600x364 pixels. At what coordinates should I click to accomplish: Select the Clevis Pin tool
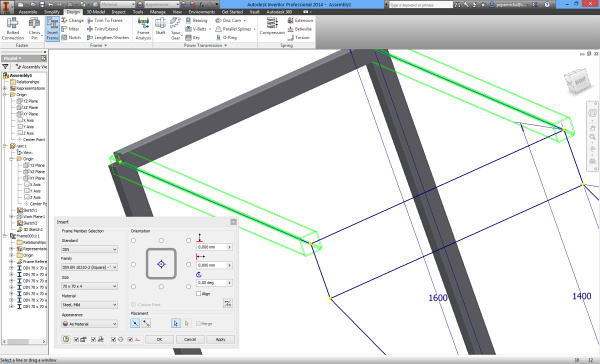tap(34, 28)
